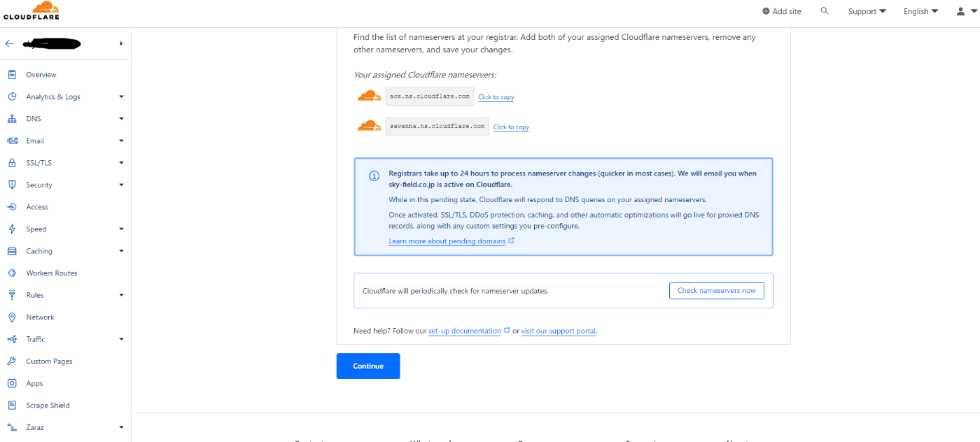Image resolution: width=980 pixels, height=442 pixels.
Task: Click the Traffic routing icon
Action: 12,339
